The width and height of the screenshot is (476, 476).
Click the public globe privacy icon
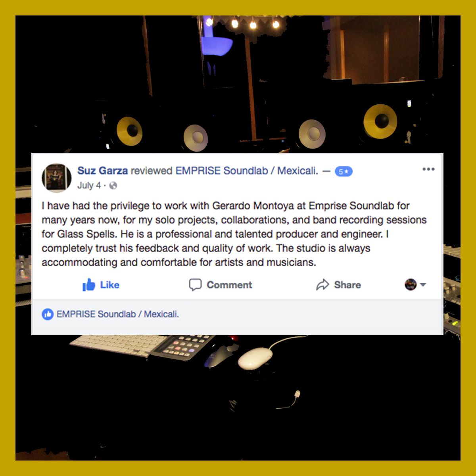(113, 186)
